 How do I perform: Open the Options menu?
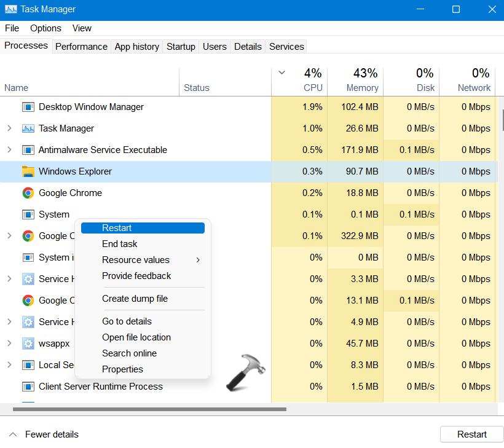click(x=45, y=28)
